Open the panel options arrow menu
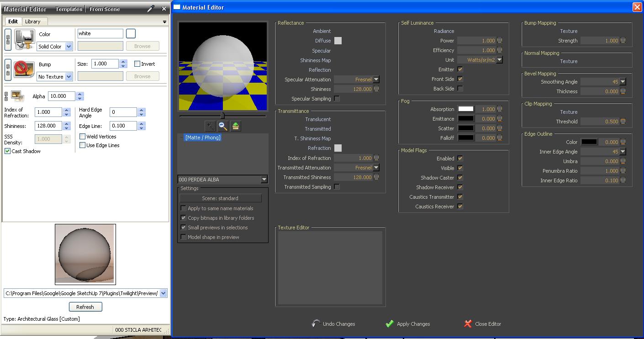Image resolution: width=644 pixels, height=339 pixels. pos(164,22)
